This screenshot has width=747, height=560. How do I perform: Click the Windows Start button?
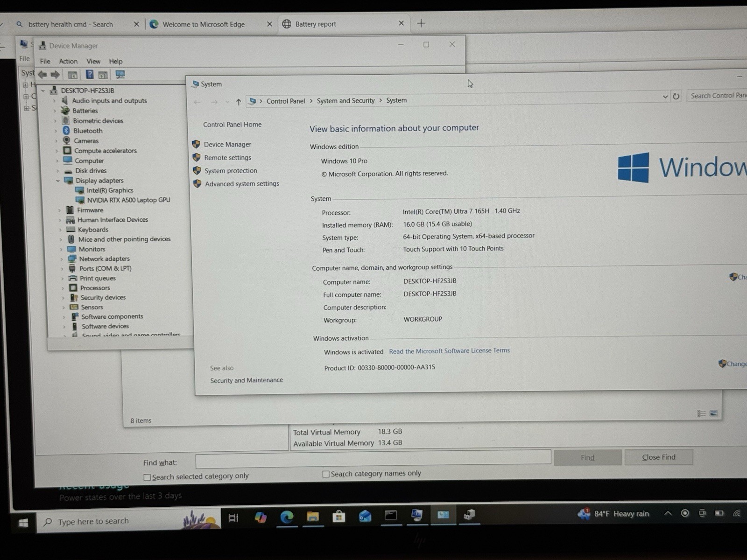point(23,523)
